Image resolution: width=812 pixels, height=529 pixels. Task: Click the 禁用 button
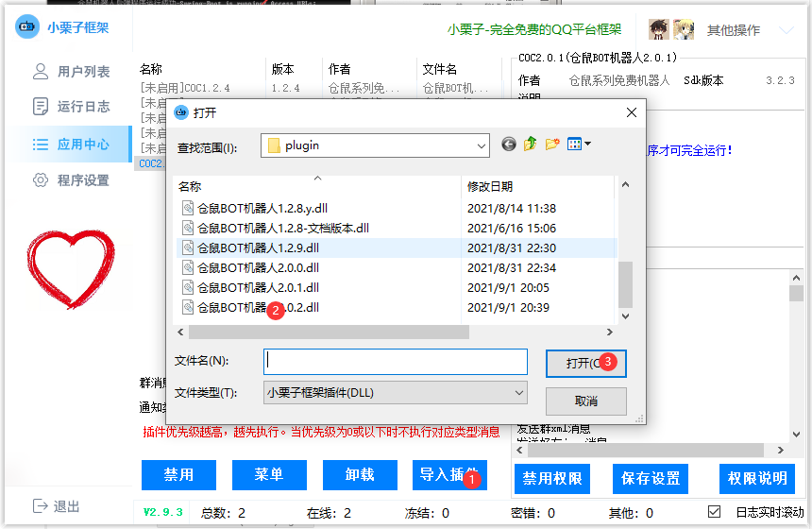pyautogui.click(x=178, y=474)
